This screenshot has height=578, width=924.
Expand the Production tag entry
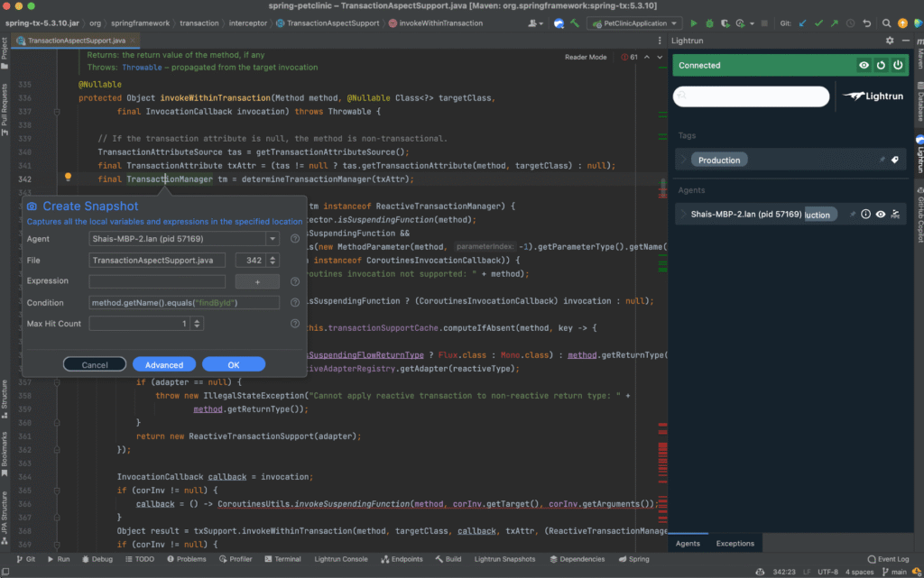coord(683,159)
